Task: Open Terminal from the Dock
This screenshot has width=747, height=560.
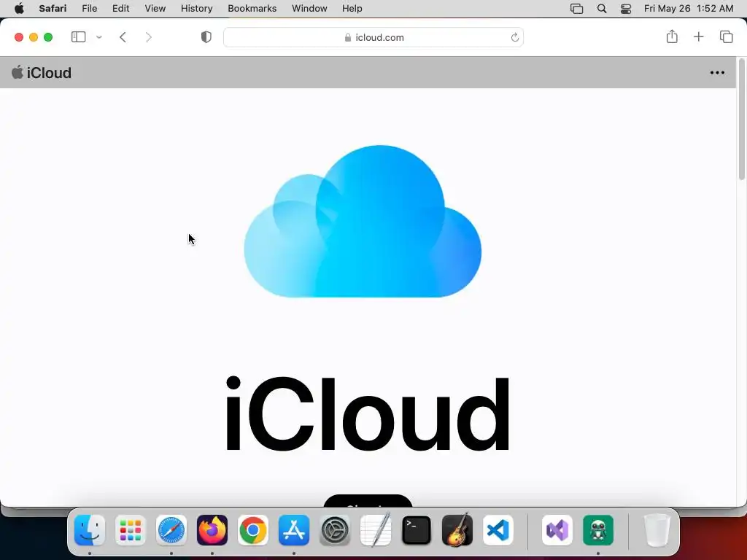Action: pyautogui.click(x=417, y=530)
